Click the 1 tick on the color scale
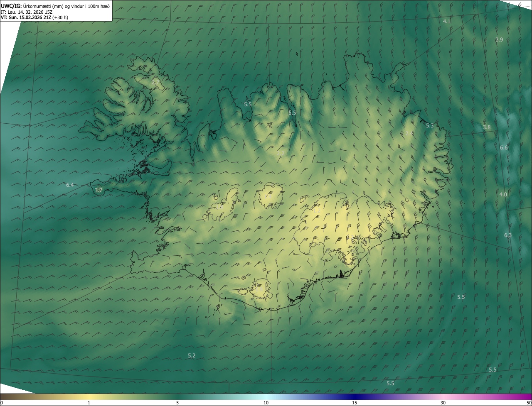 (89, 403)
